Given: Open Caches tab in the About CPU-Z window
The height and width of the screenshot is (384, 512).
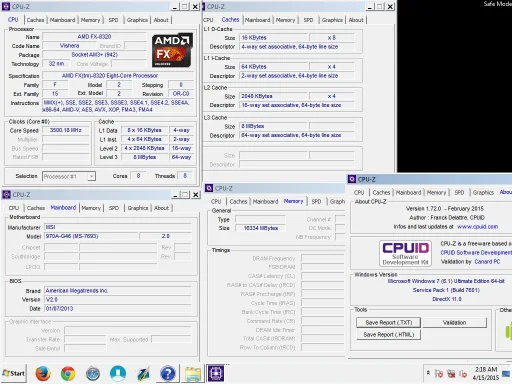Looking at the screenshot, I should (381, 193).
